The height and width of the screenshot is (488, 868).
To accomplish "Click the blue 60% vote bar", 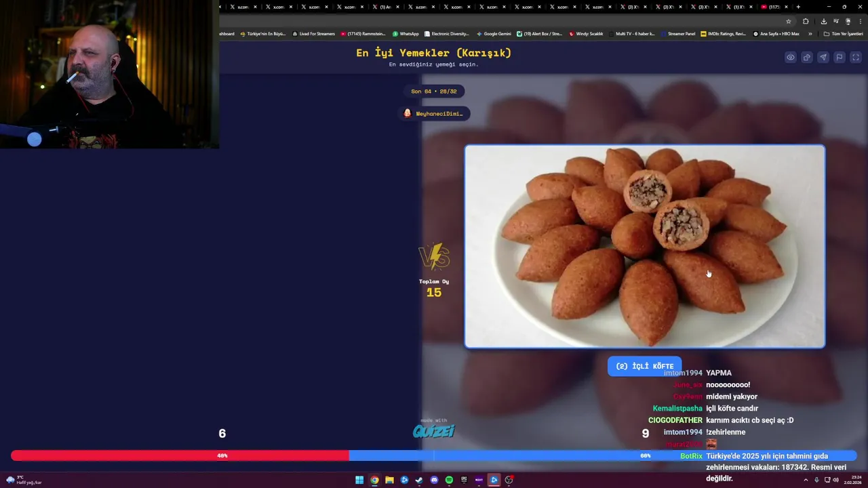I will tap(603, 455).
